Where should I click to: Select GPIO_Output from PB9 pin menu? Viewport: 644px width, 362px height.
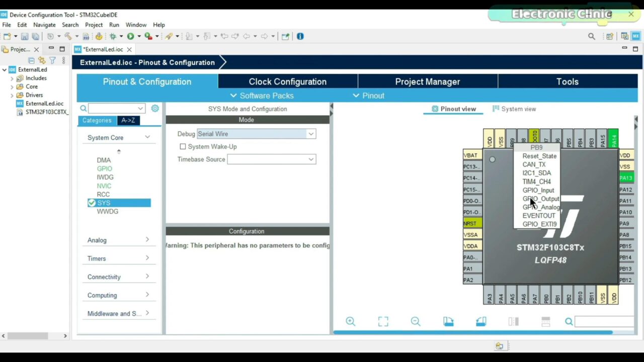tap(541, 199)
